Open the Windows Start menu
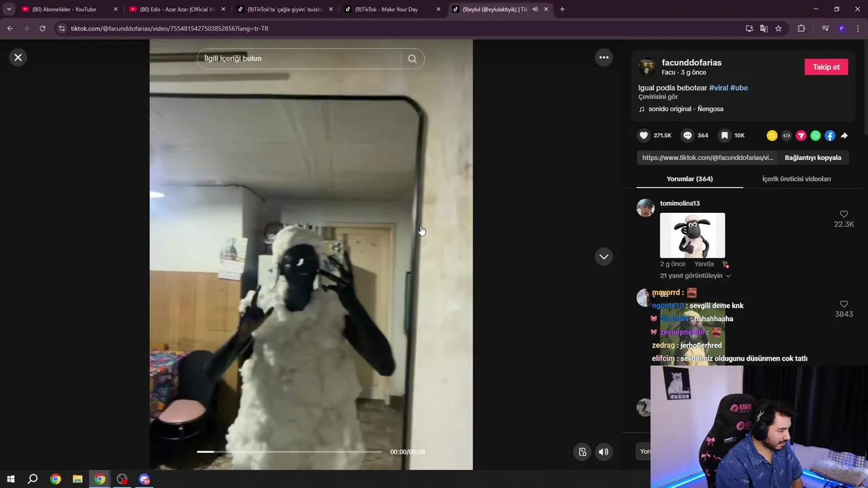The height and width of the screenshot is (488, 868). click(x=10, y=479)
